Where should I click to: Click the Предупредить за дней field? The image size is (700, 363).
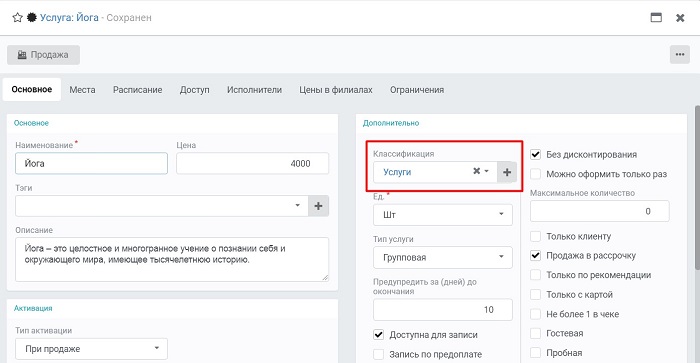(443, 310)
